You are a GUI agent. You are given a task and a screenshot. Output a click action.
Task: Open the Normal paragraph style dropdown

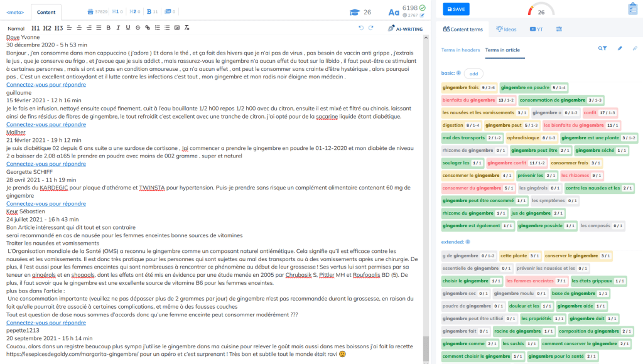(15, 28)
